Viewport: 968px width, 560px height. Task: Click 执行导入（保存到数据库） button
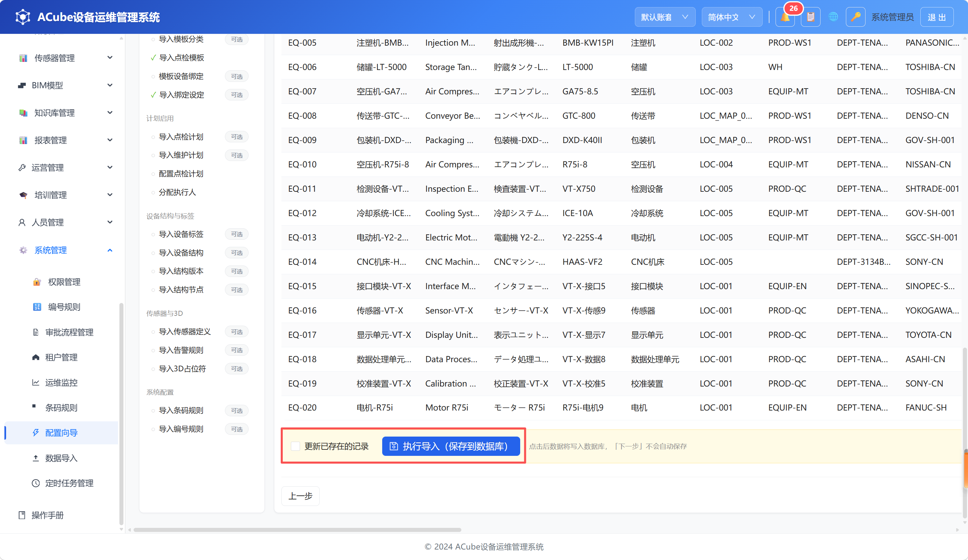[451, 446]
